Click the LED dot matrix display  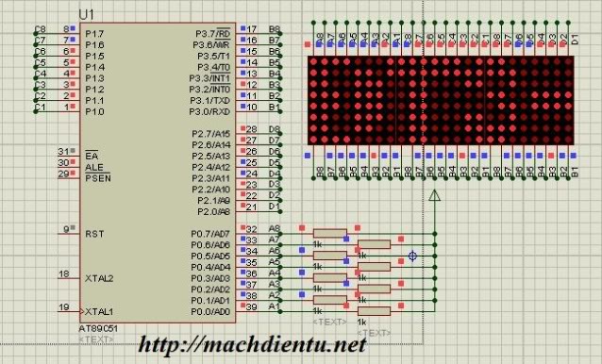coord(441,100)
